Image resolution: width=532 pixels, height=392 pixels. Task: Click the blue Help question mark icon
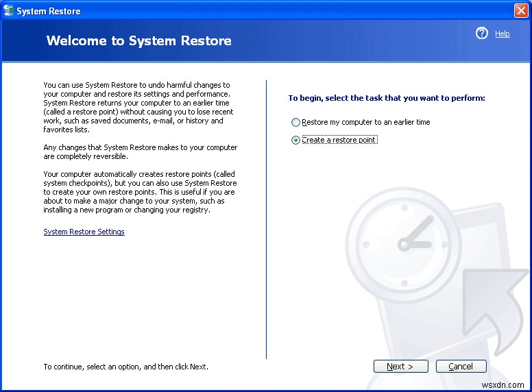coord(481,33)
